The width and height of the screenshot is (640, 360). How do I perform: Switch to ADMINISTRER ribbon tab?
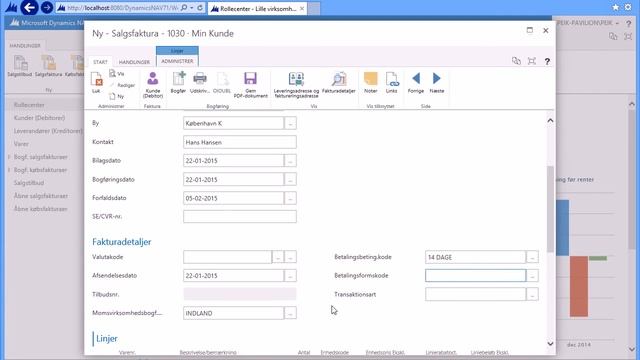point(177,61)
